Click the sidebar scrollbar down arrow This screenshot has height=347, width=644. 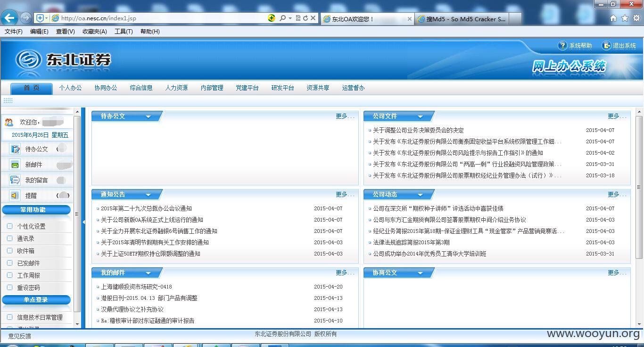click(77, 324)
